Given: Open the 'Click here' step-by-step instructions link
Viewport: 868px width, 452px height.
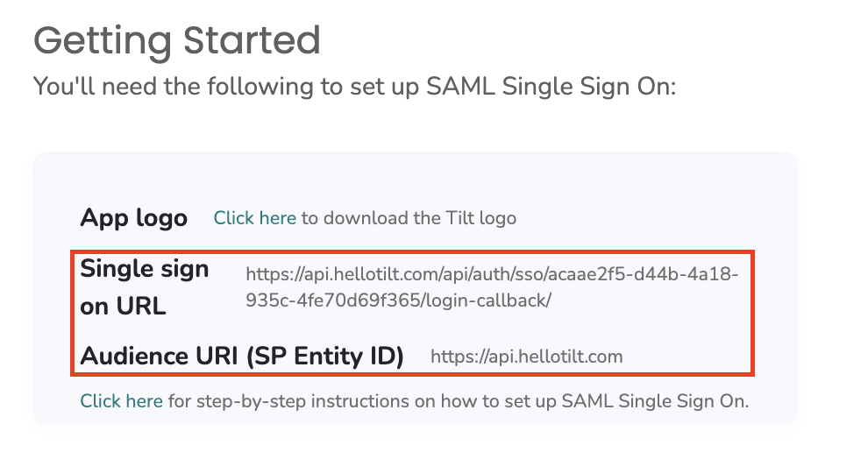Looking at the screenshot, I should [121, 401].
